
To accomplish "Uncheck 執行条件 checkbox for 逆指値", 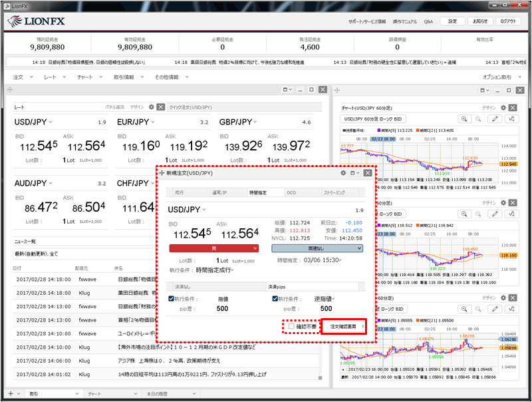I will pyautogui.click(x=275, y=299).
